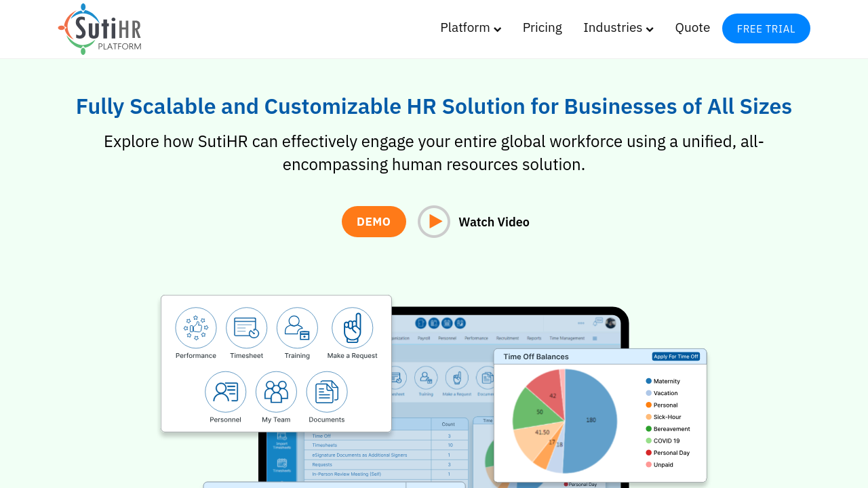The height and width of the screenshot is (488, 868).
Task: Open the Documents icon in the white card
Action: click(x=327, y=392)
